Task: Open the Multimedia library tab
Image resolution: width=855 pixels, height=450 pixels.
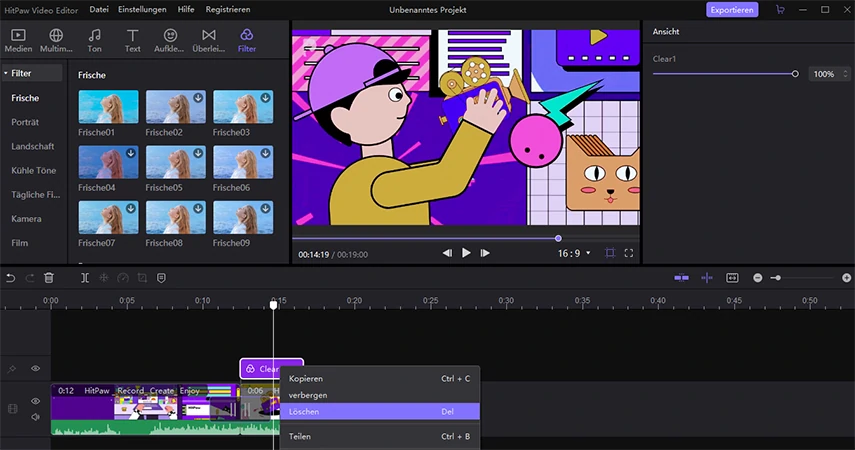Action: click(56, 41)
